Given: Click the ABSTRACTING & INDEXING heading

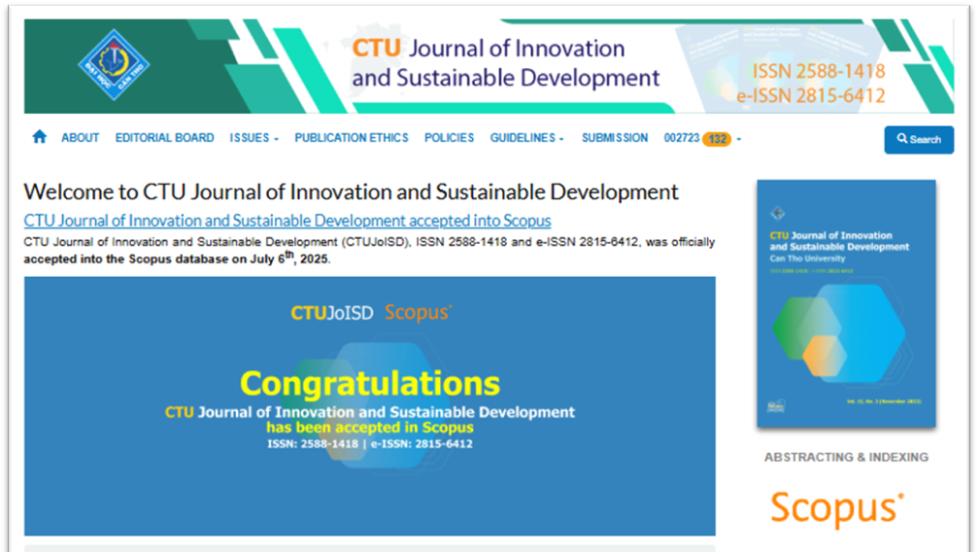Looking at the screenshot, I should (x=846, y=457).
